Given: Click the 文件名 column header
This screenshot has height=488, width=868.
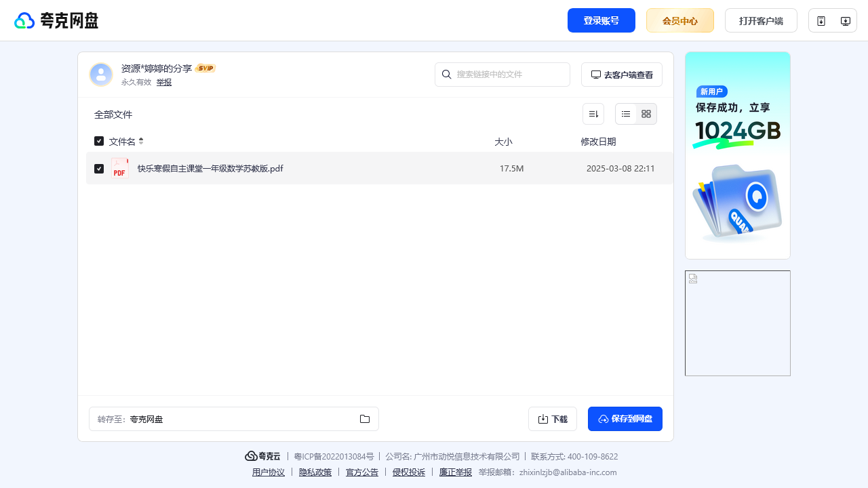Looking at the screenshot, I should (x=122, y=142).
